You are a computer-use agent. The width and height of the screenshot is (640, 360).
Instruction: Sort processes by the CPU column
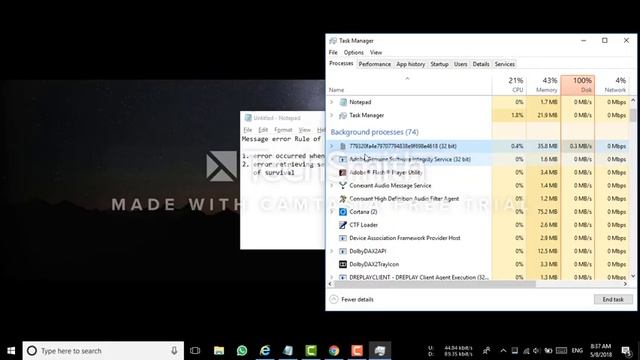tap(509, 85)
